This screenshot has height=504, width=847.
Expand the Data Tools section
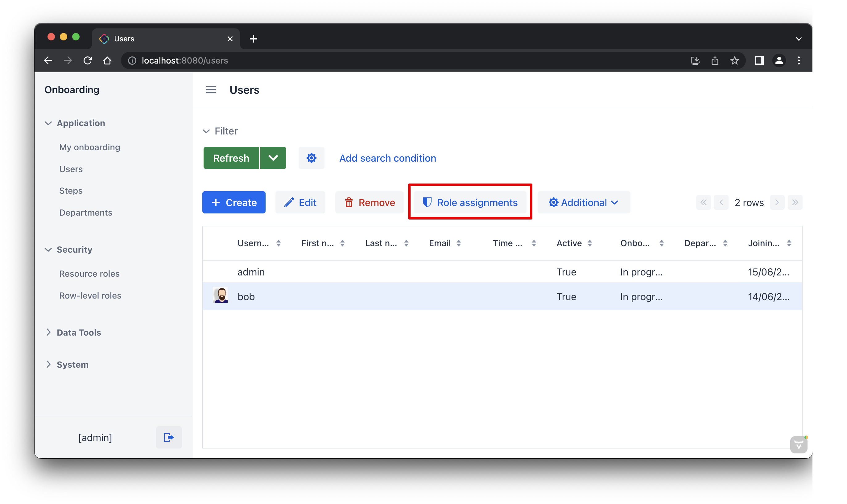click(78, 332)
